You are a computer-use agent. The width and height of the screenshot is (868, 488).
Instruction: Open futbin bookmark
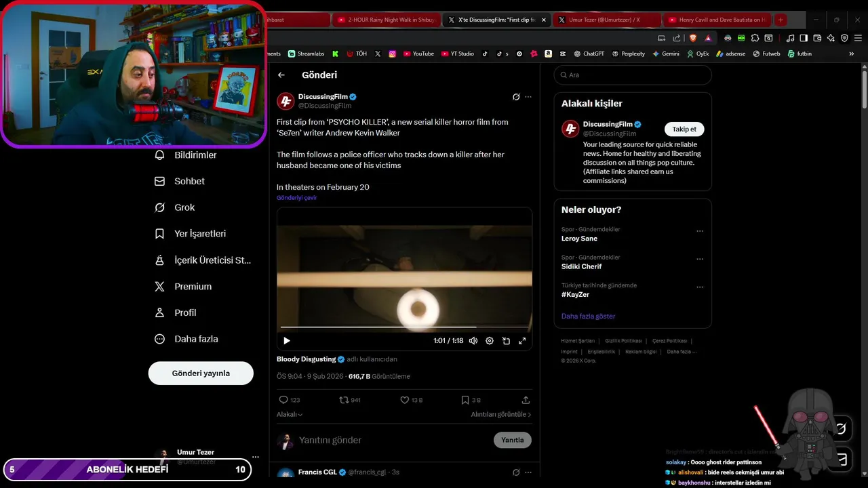800,54
